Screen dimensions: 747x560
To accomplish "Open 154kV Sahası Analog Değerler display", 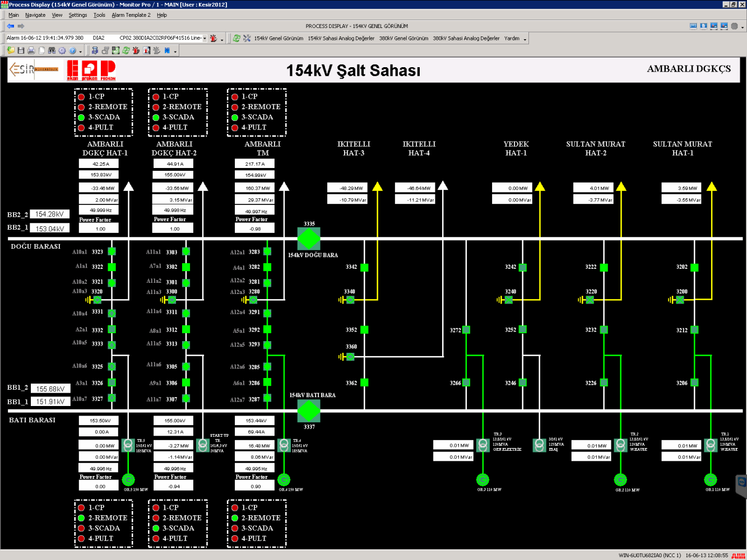I will click(341, 39).
